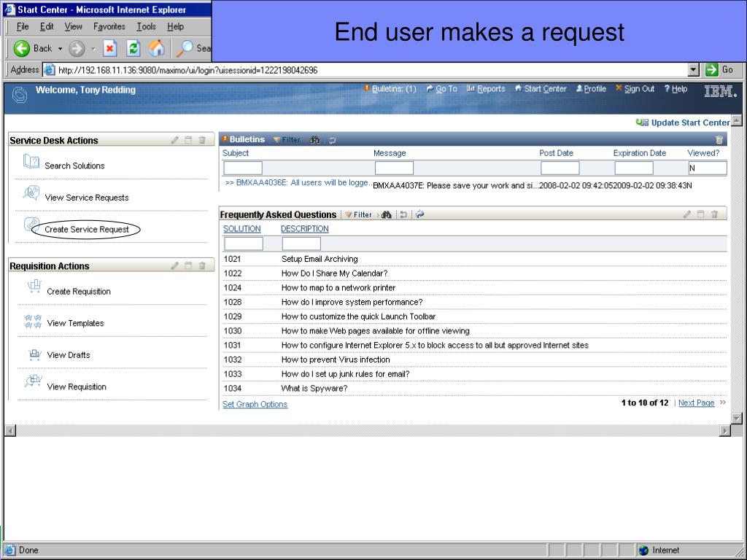
Task: Delete the FAQ portlet trash icon
Action: [714, 214]
